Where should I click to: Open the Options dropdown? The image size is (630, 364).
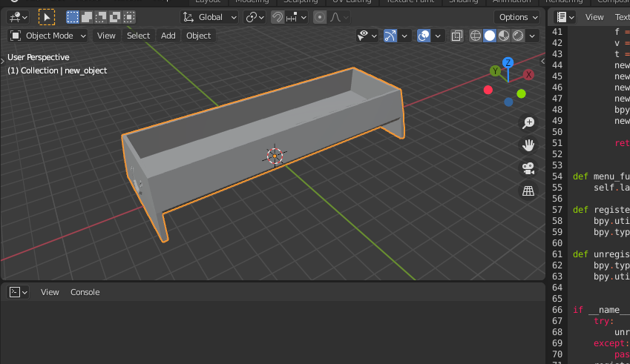(x=516, y=17)
